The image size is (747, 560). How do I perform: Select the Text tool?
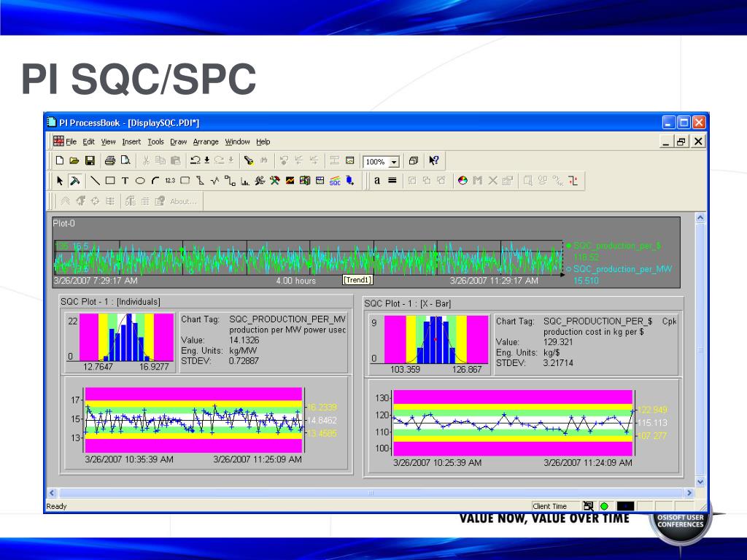coord(125,181)
